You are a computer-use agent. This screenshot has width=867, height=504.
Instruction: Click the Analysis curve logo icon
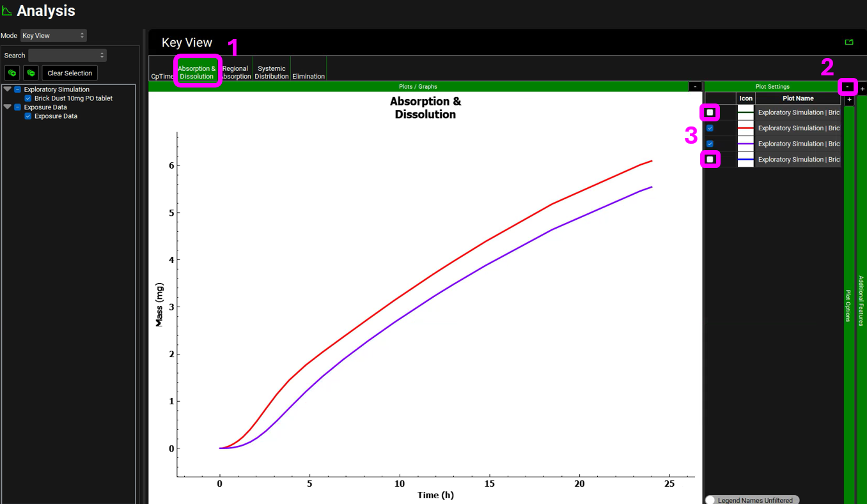coord(7,11)
